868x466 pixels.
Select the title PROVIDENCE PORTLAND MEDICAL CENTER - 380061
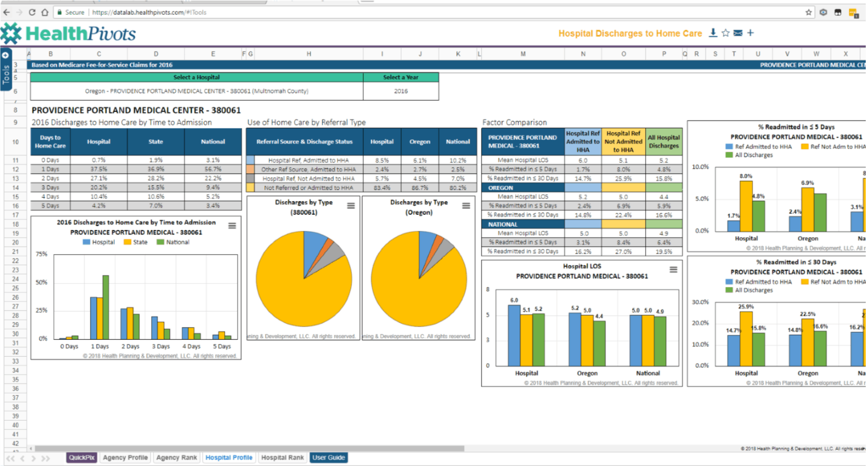click(x=136, y=110)
